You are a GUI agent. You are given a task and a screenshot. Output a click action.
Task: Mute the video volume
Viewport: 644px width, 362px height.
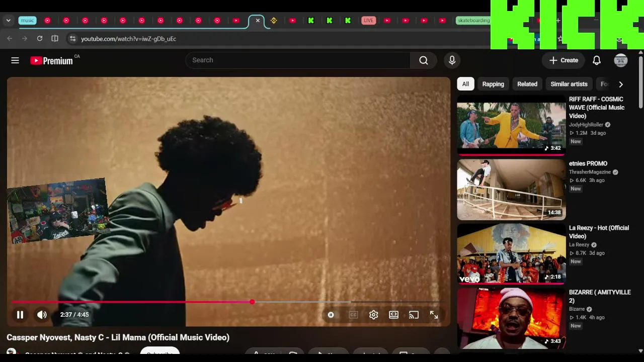(42, 315)
